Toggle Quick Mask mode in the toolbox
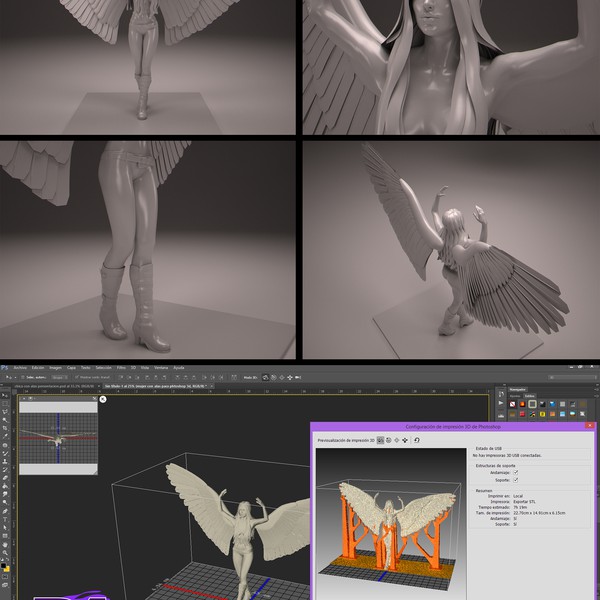Viewport: 600px width, 600px height. click(x=5, y=576)
